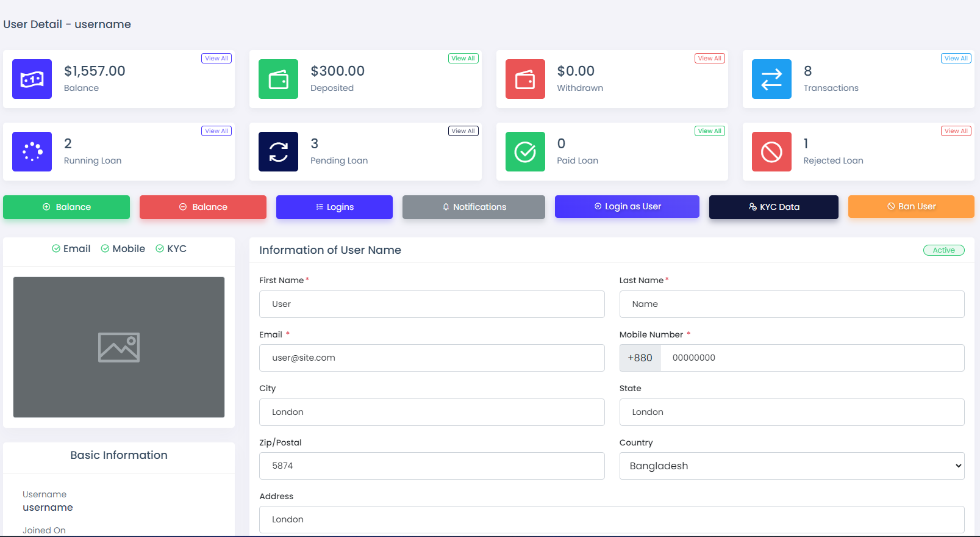Click the Rejected Loan ban icon
Viewport: 980px width, 537px height.
pyautogui.click(x=771, y=152)
